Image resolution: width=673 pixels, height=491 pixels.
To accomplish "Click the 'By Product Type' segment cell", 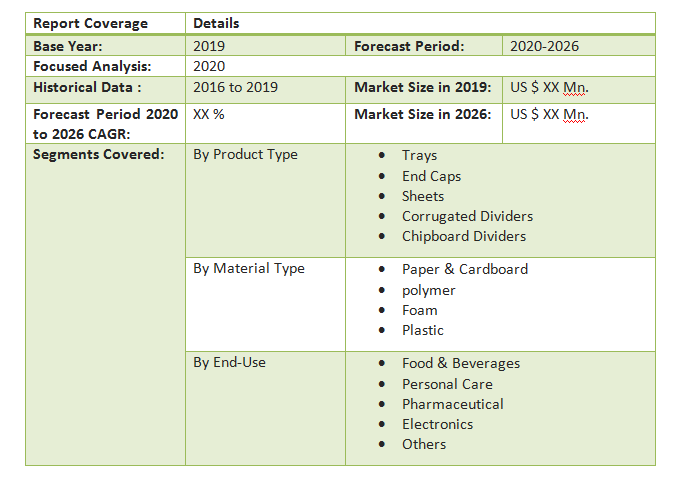I will pos(245,155).
